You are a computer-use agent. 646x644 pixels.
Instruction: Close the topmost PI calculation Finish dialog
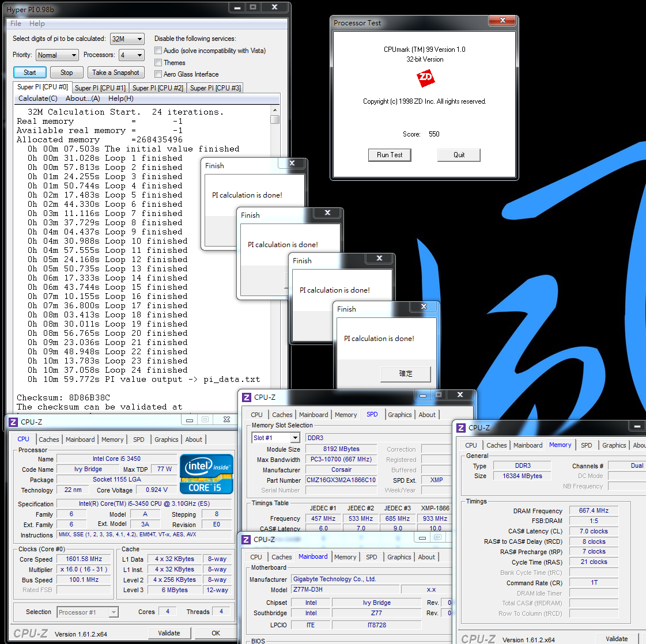[x=424, y=307]
